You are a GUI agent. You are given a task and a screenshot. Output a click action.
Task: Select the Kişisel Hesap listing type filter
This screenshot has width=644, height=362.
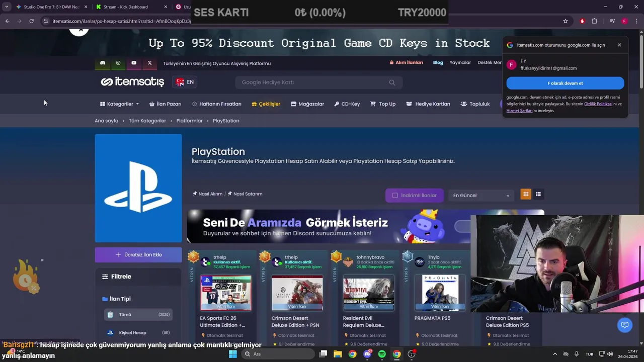138,333
